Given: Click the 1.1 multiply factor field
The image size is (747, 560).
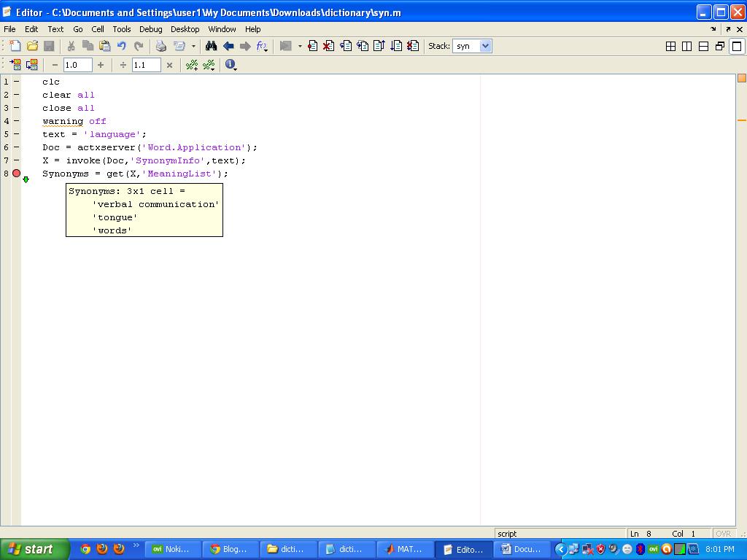Looking at the screenshot, I should [x=146, y=65].
